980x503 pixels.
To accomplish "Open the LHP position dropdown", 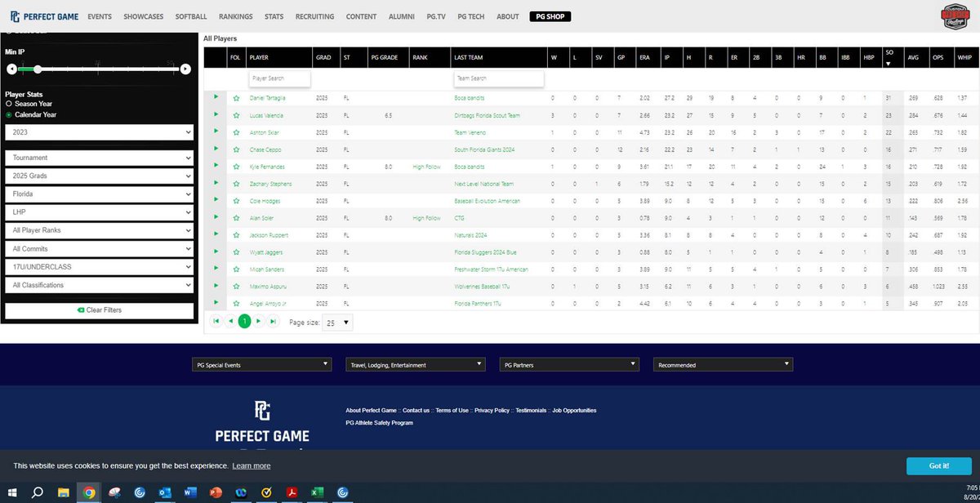I will click(99, 212).
